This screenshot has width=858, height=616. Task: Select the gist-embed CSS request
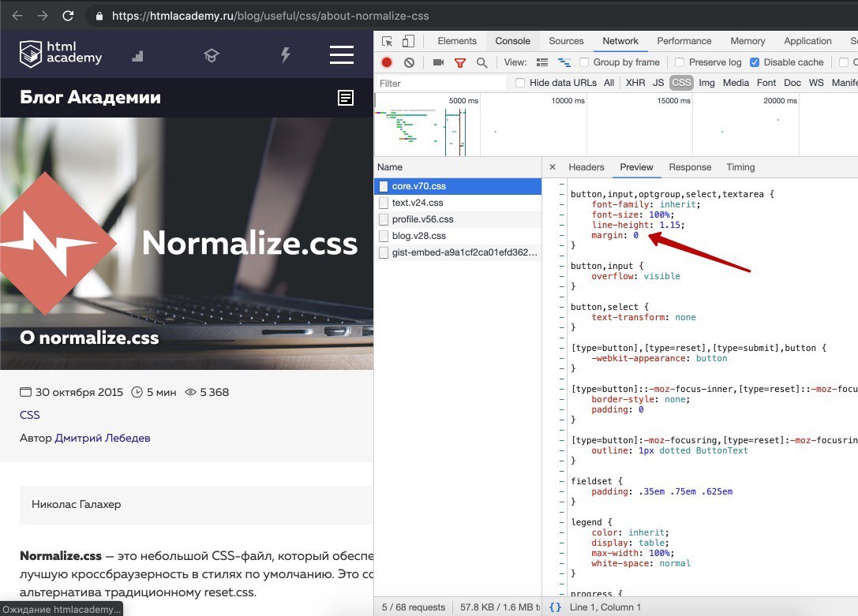458,252
